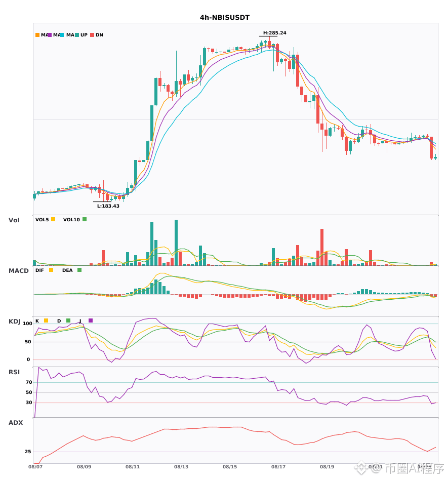
Task: Click the KDJ axis value 0
Action: click(x=28, y=359)
